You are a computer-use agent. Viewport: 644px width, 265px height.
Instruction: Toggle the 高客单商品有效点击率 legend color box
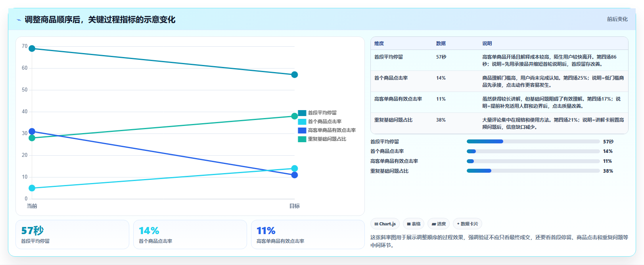tap(302, 130)
